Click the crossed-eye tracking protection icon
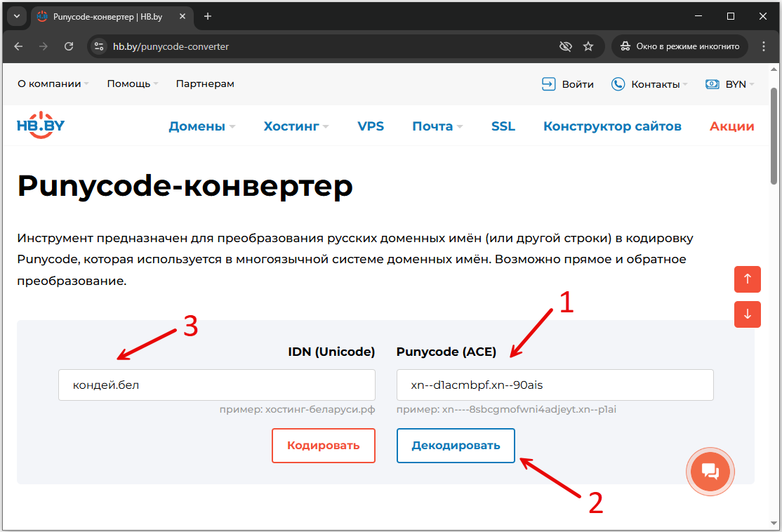Image resolution: width=782 pixels, height=532 pixels. tap(565, 46)
